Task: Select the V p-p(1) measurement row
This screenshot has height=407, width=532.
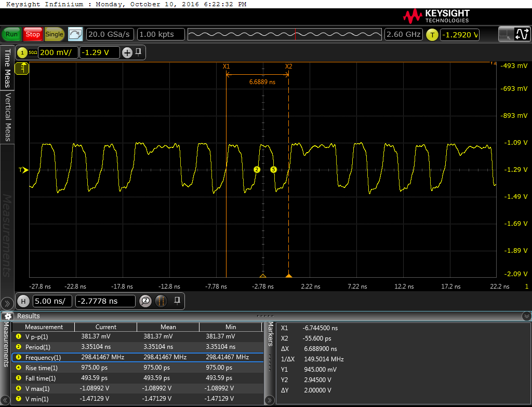Action: coord(138,336)
